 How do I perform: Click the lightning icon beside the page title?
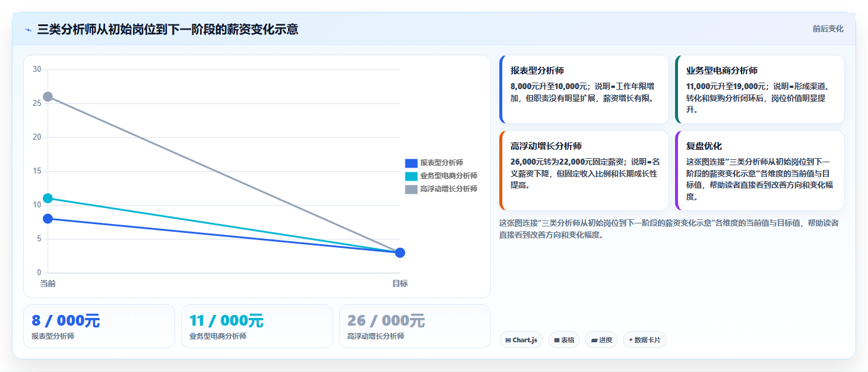tap(28, 29)
